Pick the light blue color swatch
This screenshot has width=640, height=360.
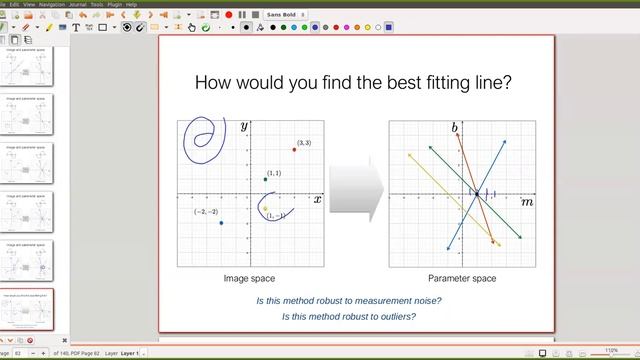(294, 28)
